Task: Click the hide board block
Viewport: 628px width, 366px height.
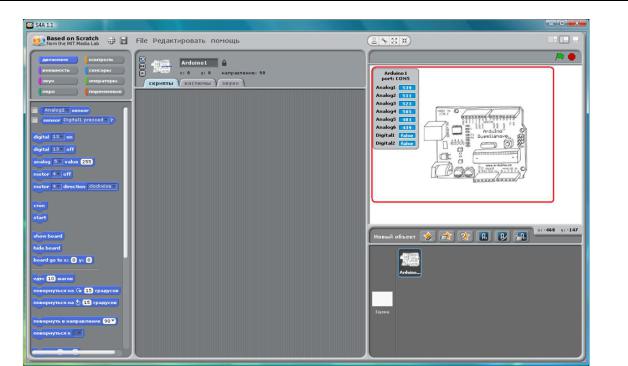Action: [x=47, y=248]
